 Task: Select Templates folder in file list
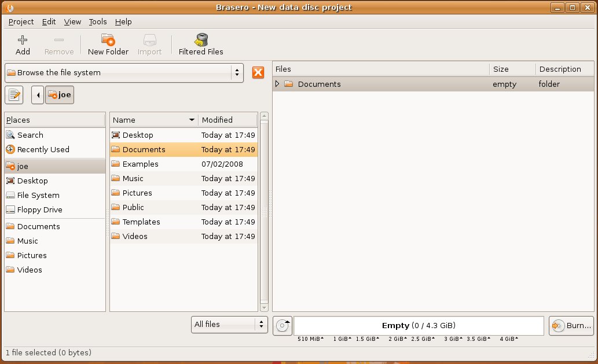(x=184, y=222)
